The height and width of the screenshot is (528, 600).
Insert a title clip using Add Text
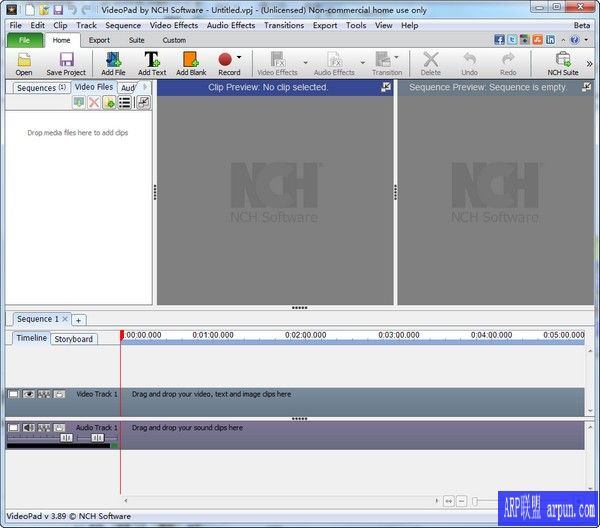click(x=152, y=64)
